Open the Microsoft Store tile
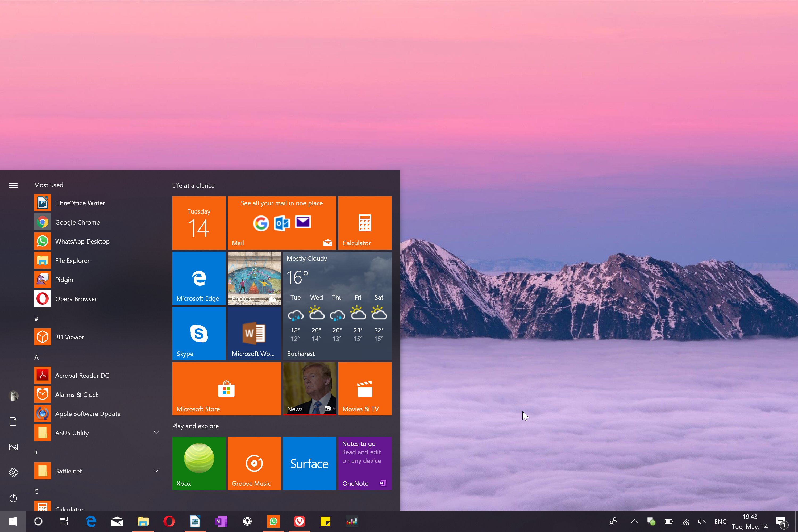The width and height of the screenshot is (798, 532). (x=226, y=389)
